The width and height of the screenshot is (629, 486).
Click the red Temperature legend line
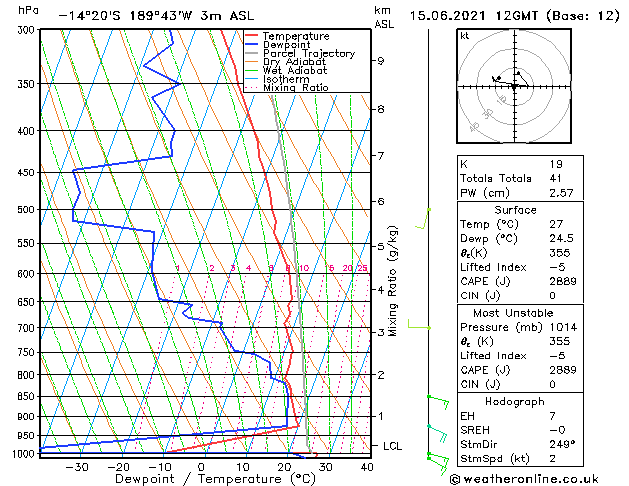point(251,36)
